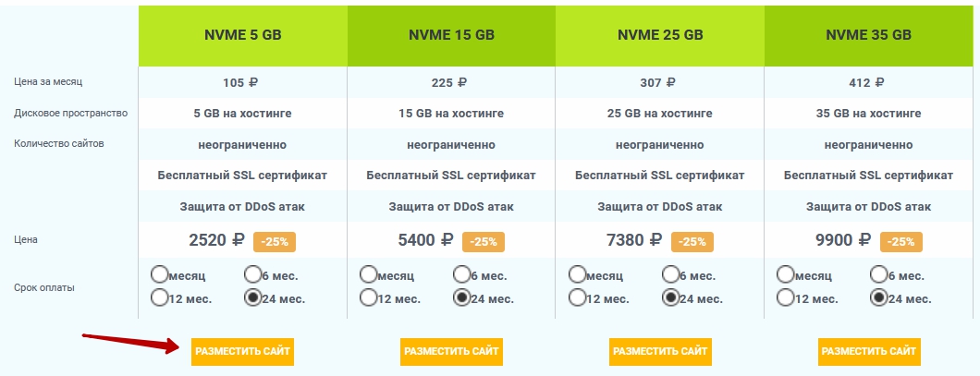Select 'месяц' period for NVME 25 GB
This screenshot has width=980, height=376.
coord(578,274)
